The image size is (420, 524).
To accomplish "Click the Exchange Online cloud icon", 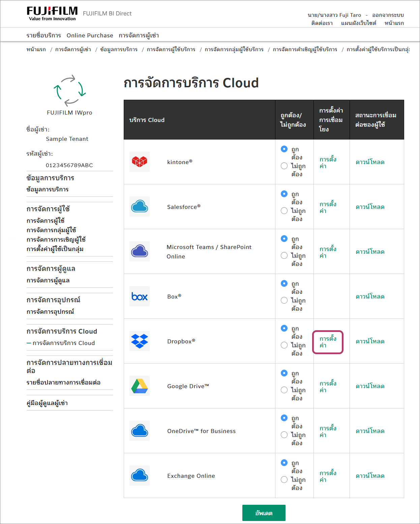I will (140, 475).
